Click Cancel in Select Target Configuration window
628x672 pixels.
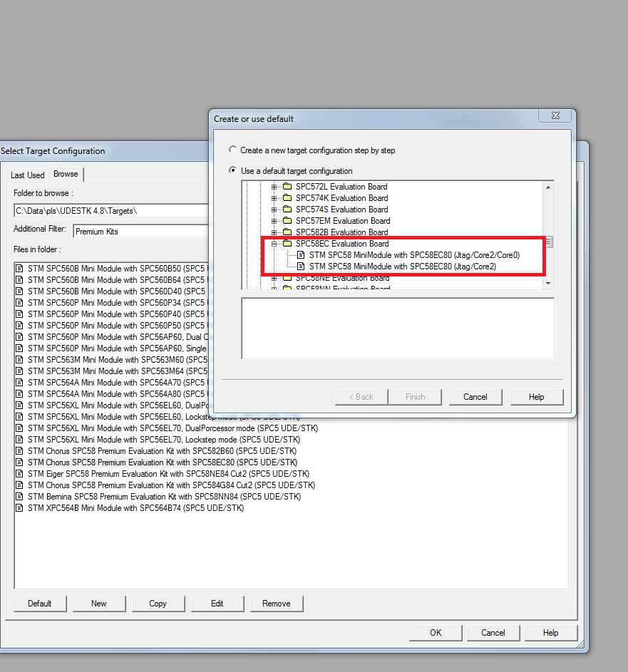493,633
